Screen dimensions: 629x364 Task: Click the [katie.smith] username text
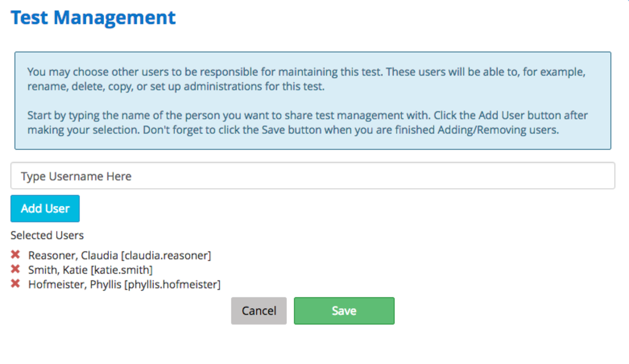click(x=122, y=270)
